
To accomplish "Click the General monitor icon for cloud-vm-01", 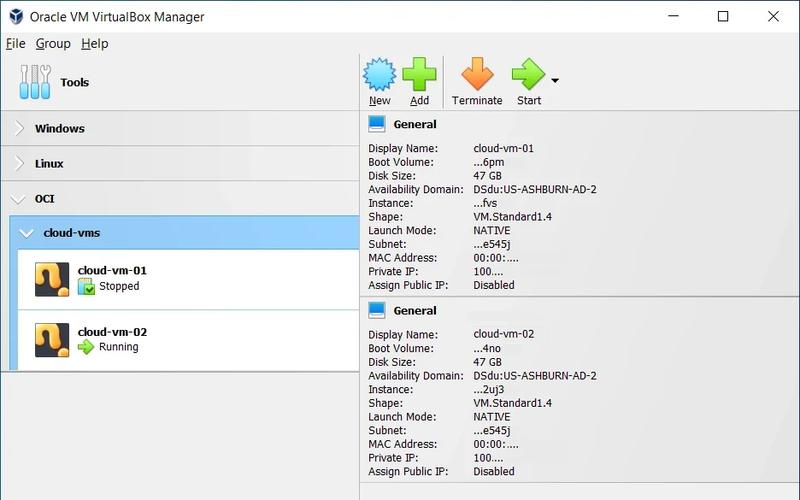I will [377, 124].
